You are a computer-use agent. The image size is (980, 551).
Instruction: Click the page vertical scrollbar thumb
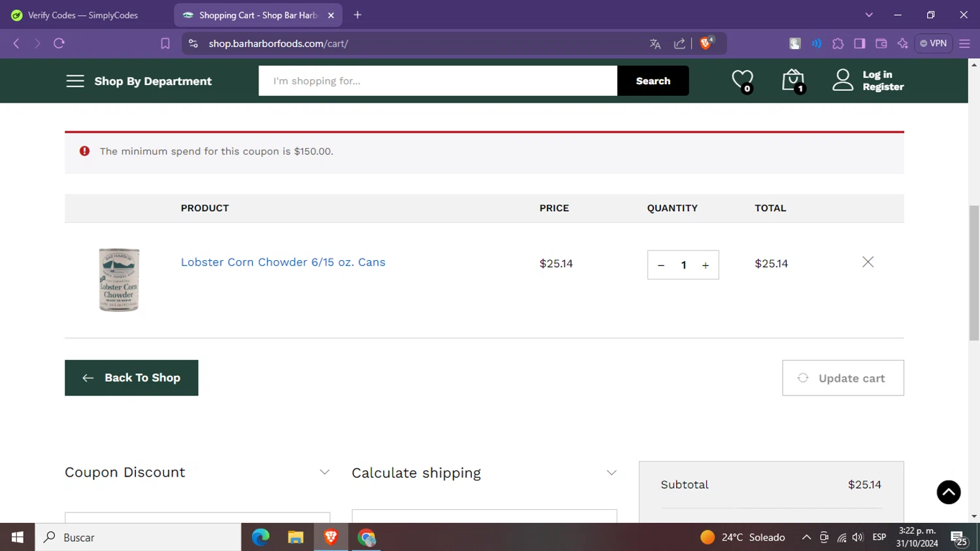(x=974, y=272)
